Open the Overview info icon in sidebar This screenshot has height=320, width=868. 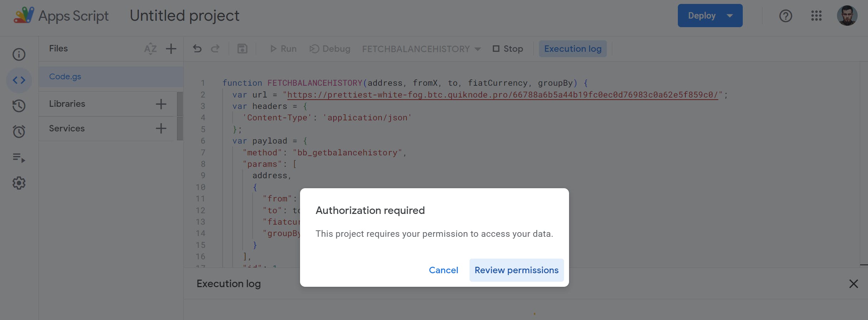(19, 54)
